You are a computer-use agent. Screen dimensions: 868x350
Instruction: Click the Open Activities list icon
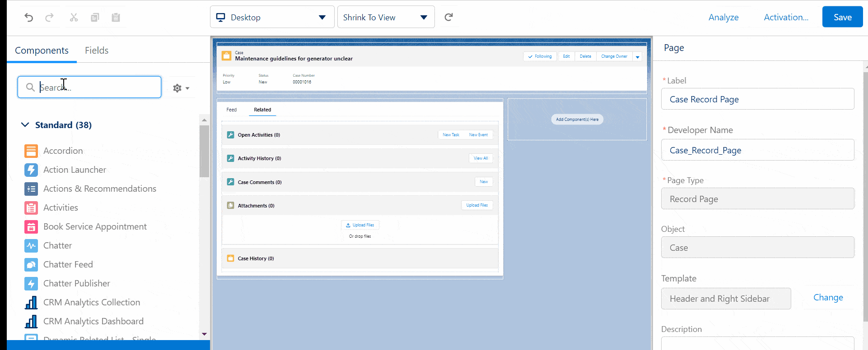230,135
